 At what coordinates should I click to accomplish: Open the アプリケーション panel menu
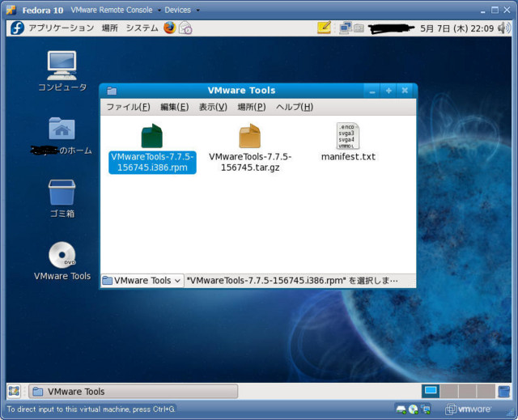tap(62, 28)
